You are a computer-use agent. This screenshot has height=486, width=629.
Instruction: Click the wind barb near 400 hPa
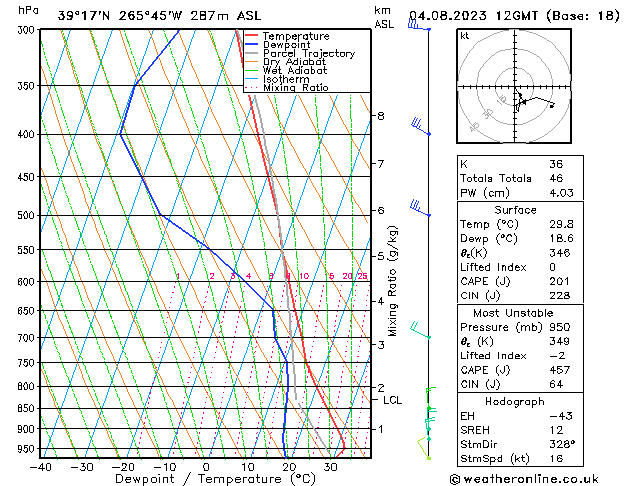pos(421,127)
